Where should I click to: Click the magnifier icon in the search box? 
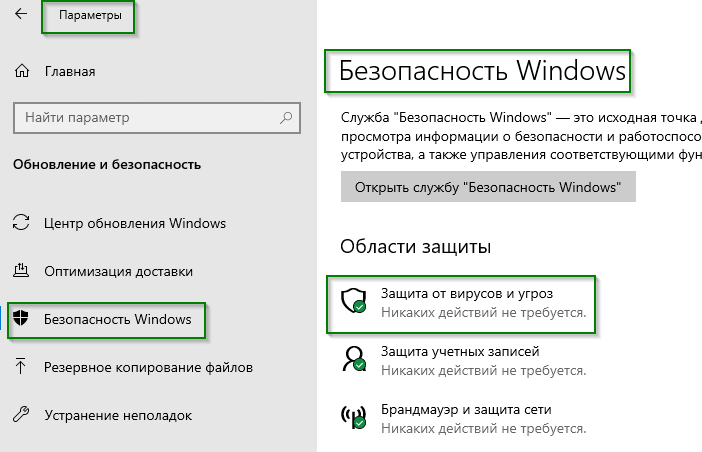click(288, 118)
